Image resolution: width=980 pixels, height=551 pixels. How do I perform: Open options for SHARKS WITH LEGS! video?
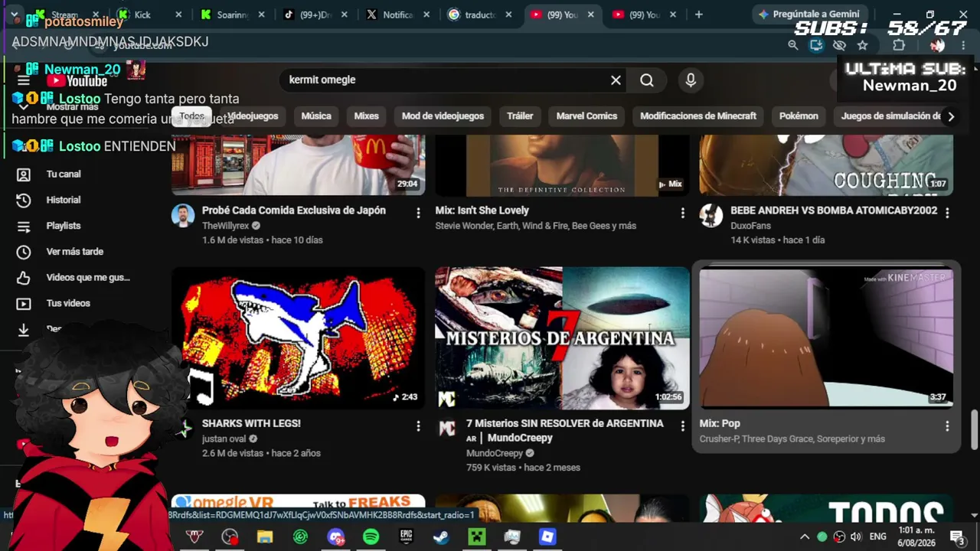(418, 425)
